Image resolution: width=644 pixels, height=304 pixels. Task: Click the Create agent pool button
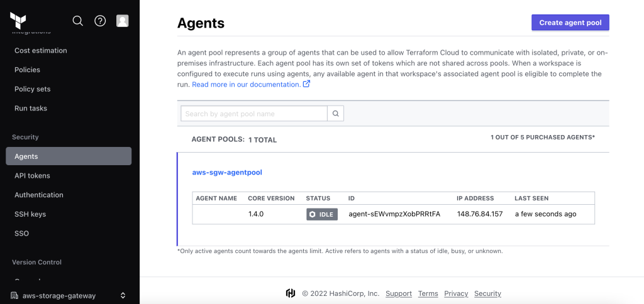coord(570,23)
